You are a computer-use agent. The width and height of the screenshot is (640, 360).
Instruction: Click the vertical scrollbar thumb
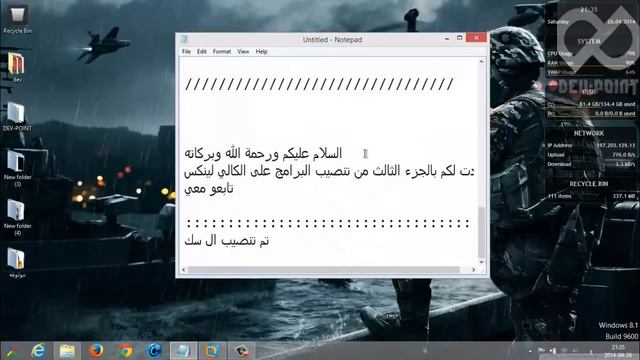pyautogui.click(x=482, y=232)
